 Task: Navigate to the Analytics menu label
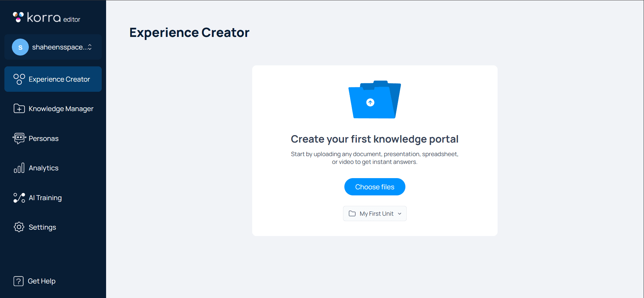click(x=44, y=168)
